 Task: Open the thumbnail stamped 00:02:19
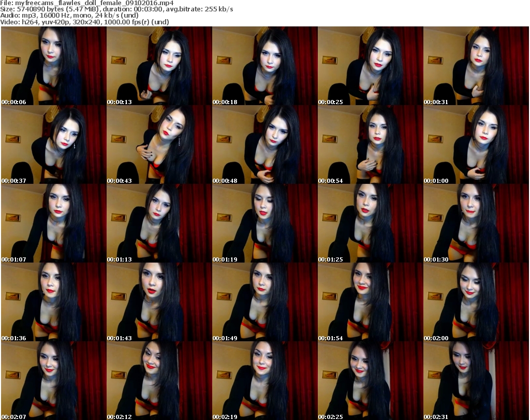(x=264, y=381)
